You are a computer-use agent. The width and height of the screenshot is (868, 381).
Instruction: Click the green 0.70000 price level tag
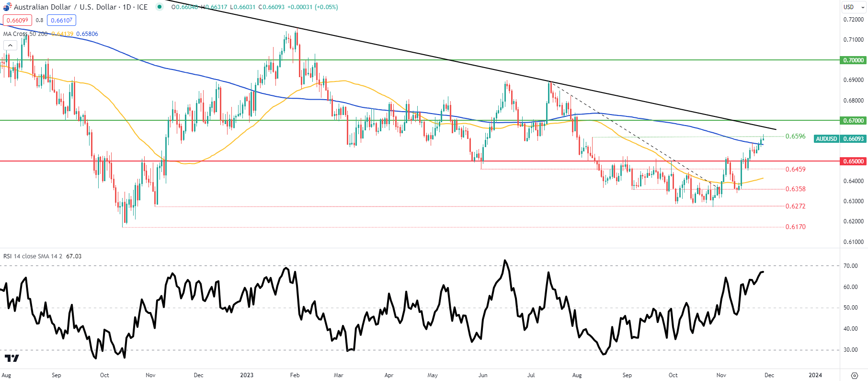pyautogui.click(x=854, y=60)
